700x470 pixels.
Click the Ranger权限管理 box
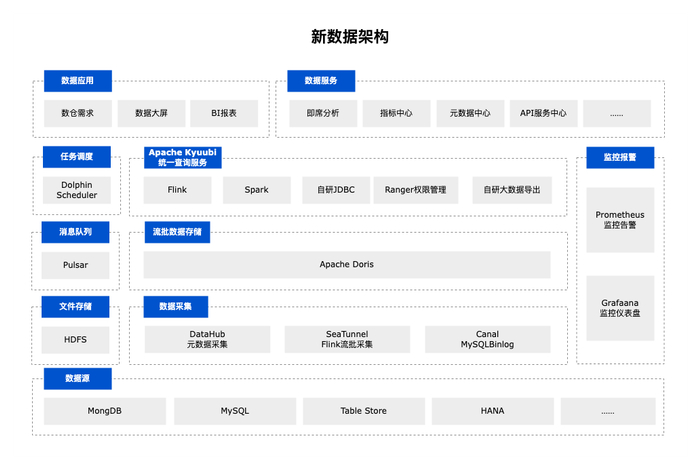416,190
